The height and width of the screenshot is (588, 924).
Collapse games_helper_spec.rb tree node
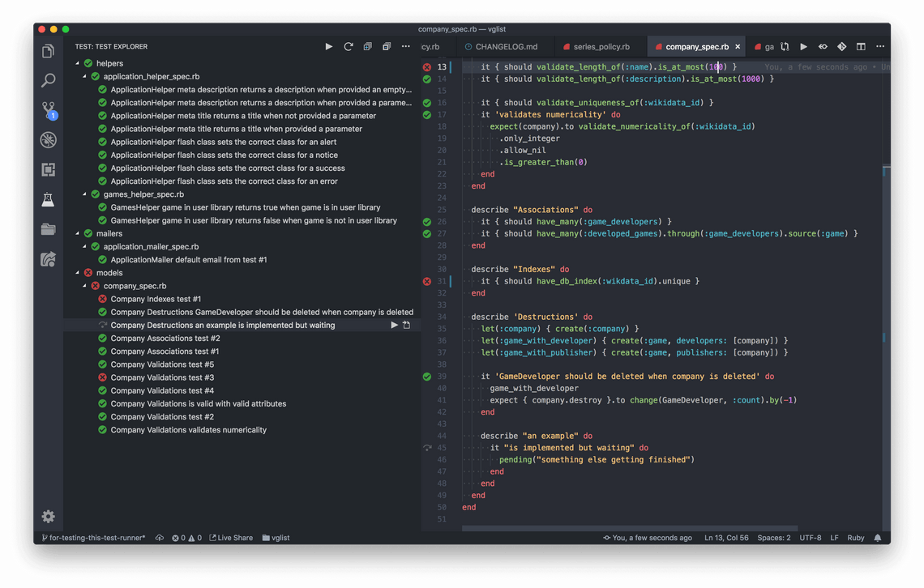pyautogui.click(x=84, y=194)
